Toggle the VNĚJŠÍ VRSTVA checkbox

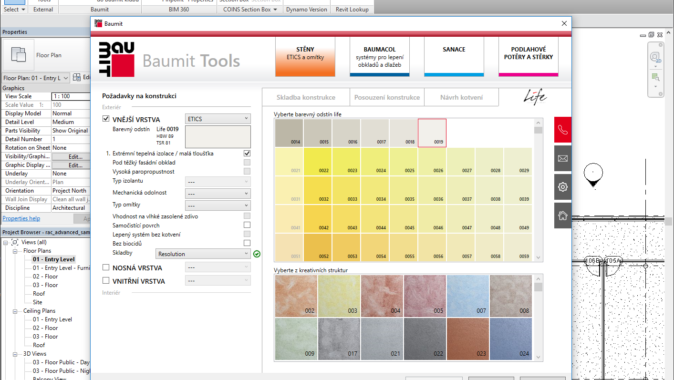pyautogui.click(x=106, y=119)
